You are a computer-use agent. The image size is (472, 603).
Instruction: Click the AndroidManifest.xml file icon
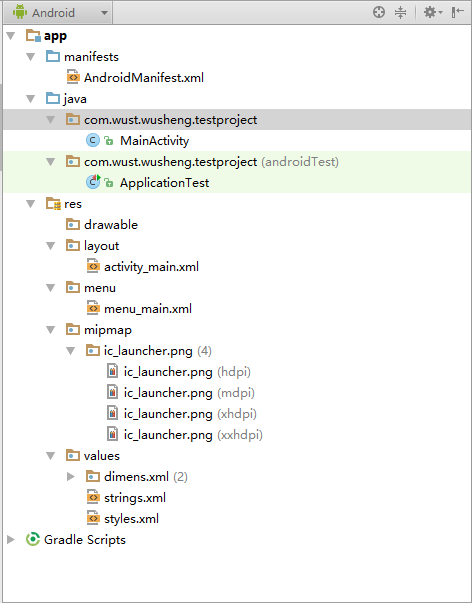point(73,77)
